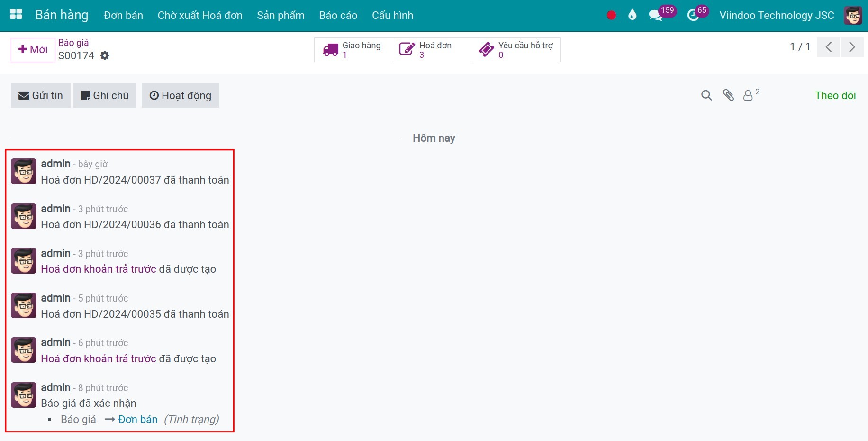This screenshot has width=868, height=441.
Task: Open the Báo cáo menu
Action: click(338, 15)
